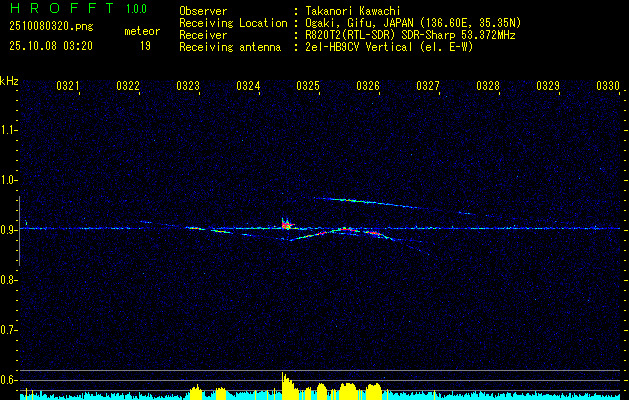Click the 0.8 kHz frequency label
The width and height of the screenshot is (629, 400).
coord(8,280)
